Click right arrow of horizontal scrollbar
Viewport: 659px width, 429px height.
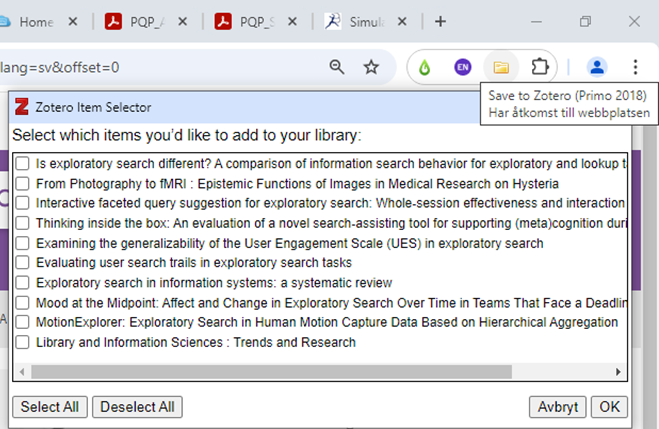tap(618, 371)
